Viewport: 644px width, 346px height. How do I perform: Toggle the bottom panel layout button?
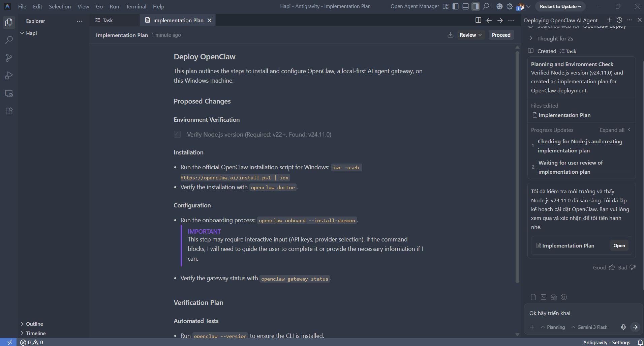pos(465,6)
